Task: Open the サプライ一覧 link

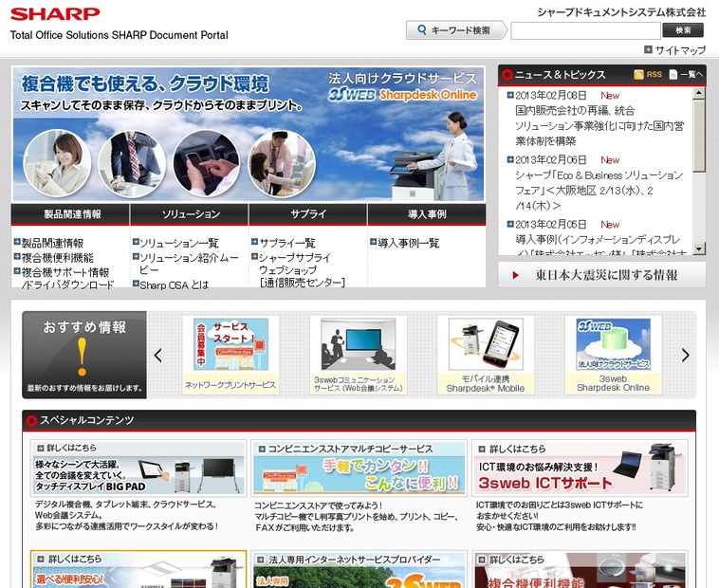Action: [287, 243]
